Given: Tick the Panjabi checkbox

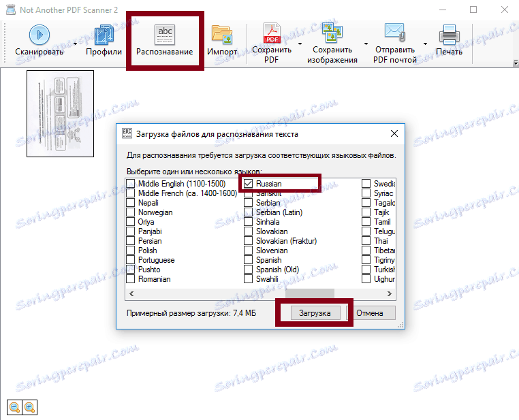Looking at the screenshot, I should pos(131,231).
